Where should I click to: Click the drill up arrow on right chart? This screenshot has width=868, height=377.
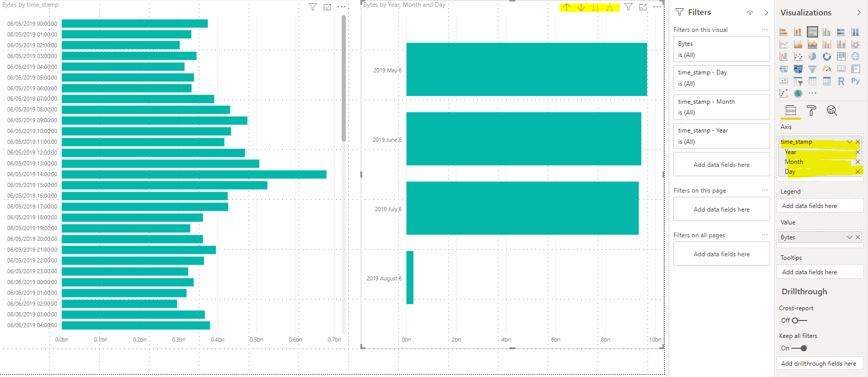pyautogui.click(x=566, y=7)
